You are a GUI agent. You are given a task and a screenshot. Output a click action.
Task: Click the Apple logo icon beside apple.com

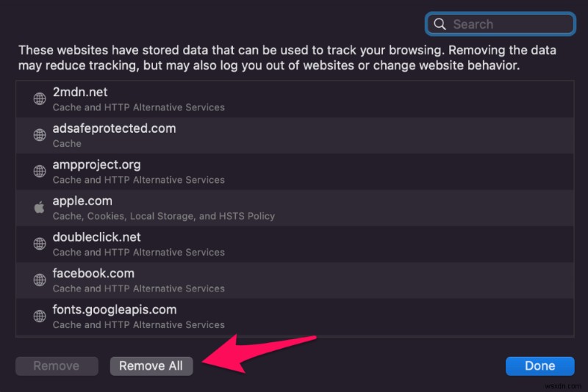[x=40, y=207]
